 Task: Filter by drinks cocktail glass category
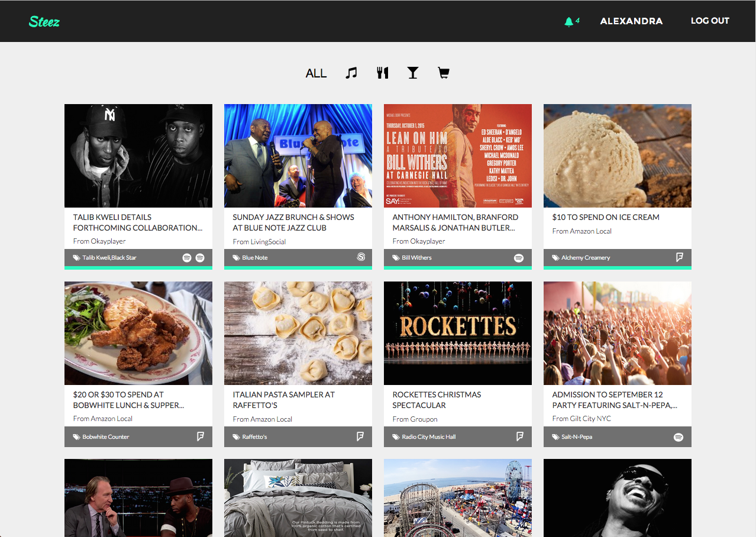coord(413,73)
